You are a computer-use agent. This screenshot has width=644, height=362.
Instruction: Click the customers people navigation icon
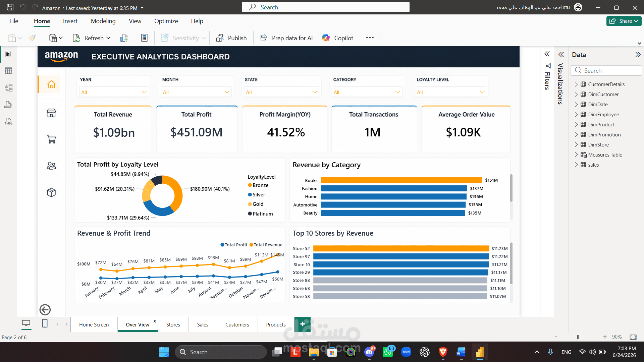point(51,166)
